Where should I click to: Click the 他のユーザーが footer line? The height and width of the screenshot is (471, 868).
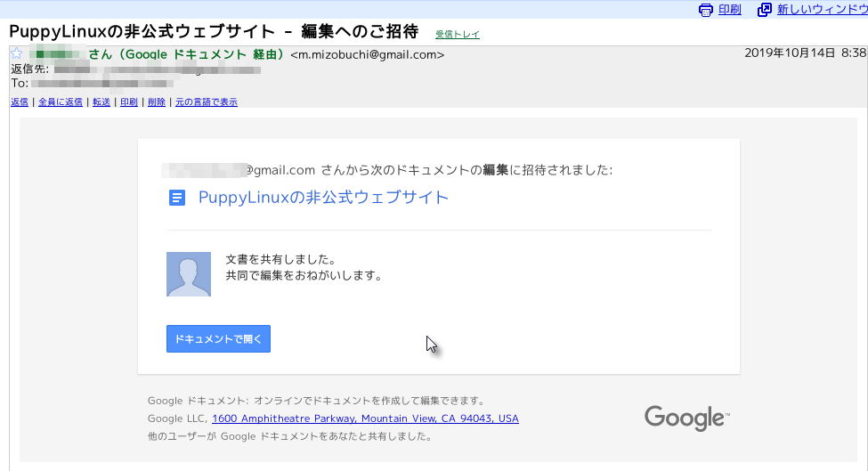(290, 436)
